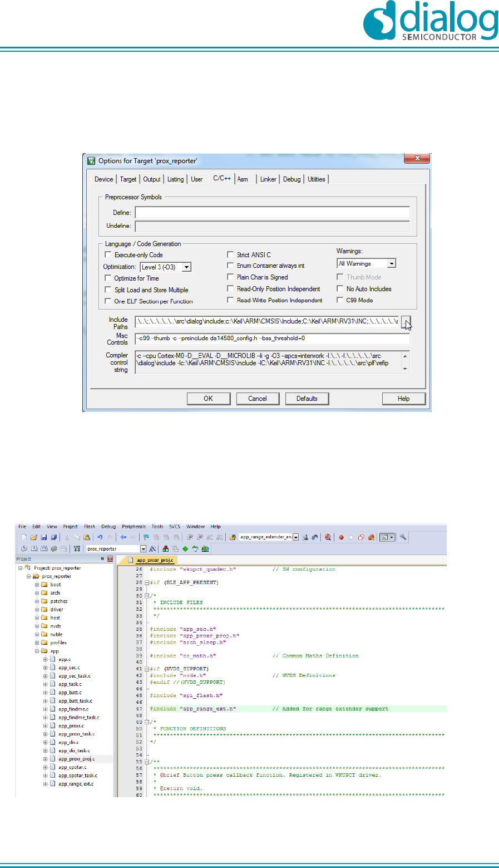Switch to the Linker tab
Image resolution: width=499 pixels, height=868 pixels.
tap(268, 179)
